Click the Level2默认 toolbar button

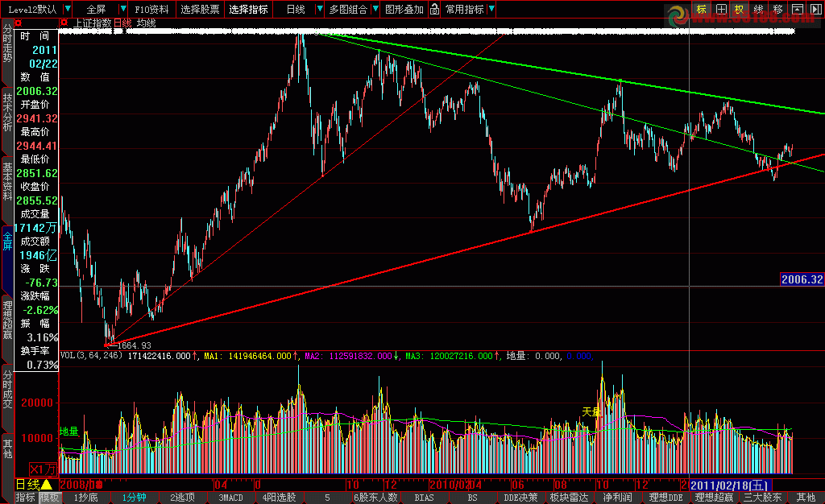[x=32, y=10]
